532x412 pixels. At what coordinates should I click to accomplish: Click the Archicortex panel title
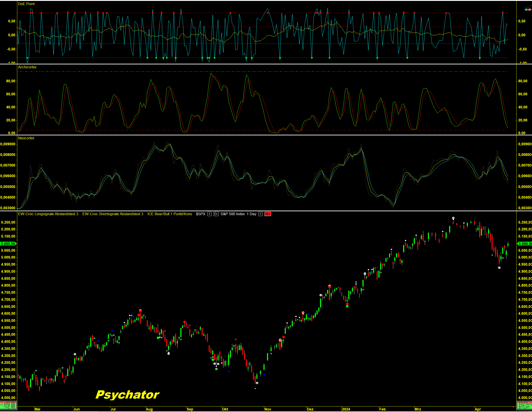tap(27, 67)
